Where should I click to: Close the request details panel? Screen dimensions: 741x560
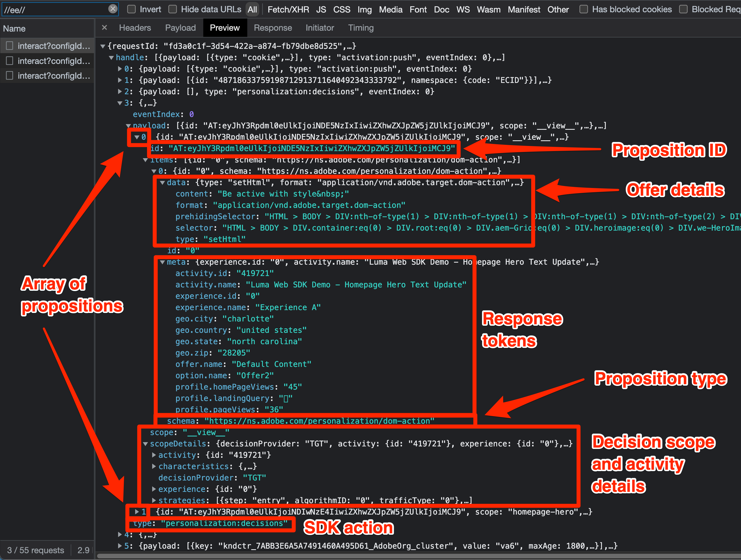(104, 28)
